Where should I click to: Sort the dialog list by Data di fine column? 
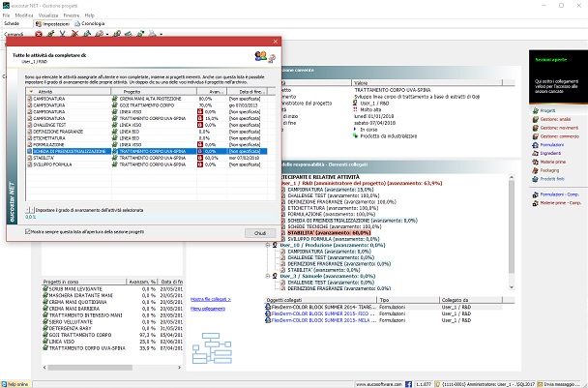(x=248, y=92)
